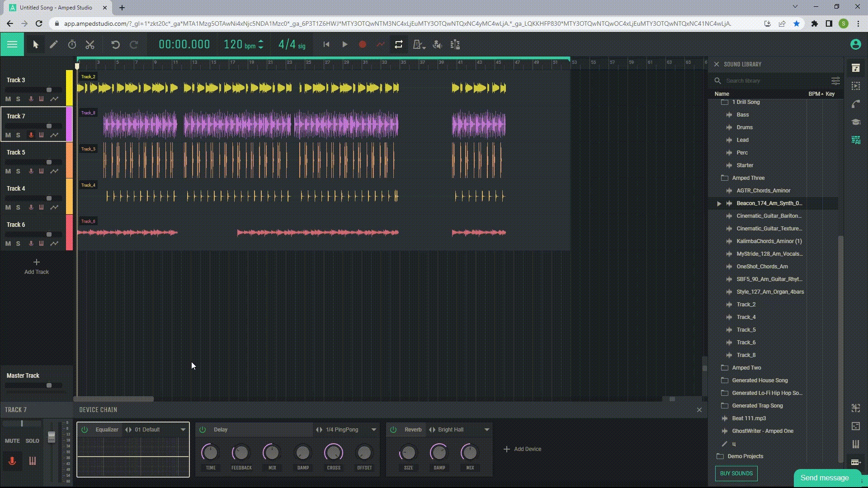Viewport: 868px width, 488px height.
Task: Select the Draw/Pencil tool
Action: tap(54, 44)
